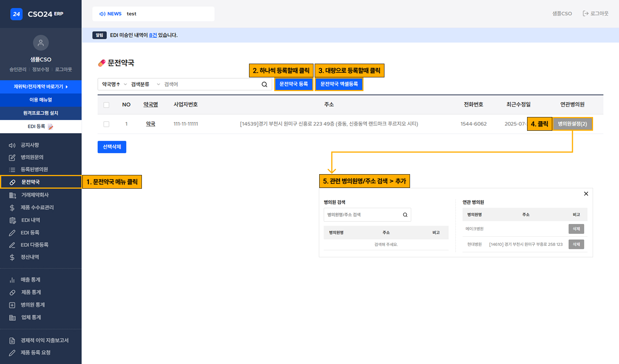Expand the 검색분류 dropdown
The width and height of the screenshot is (619, 364).
(x=145, y=84)
